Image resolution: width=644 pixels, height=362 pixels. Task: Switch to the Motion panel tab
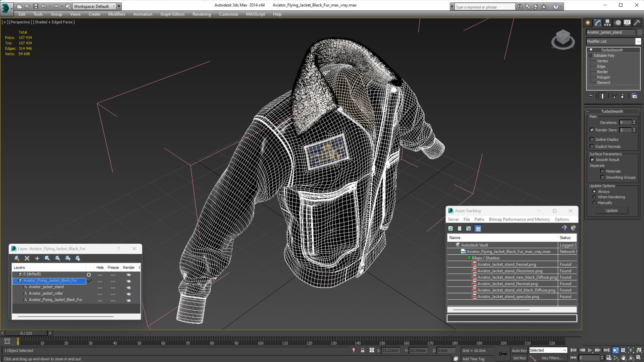[618, 22]
